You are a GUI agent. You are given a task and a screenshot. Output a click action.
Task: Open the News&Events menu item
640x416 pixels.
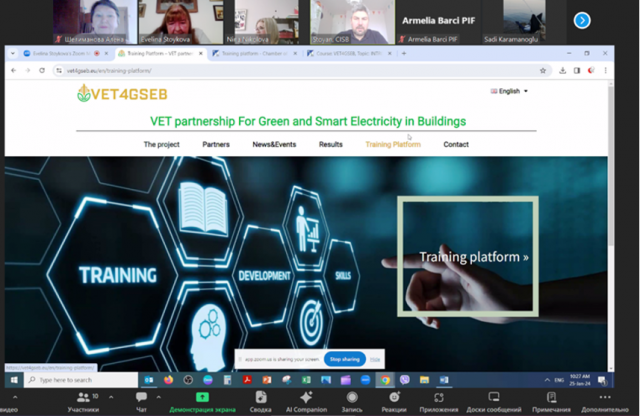click(274, 145)
